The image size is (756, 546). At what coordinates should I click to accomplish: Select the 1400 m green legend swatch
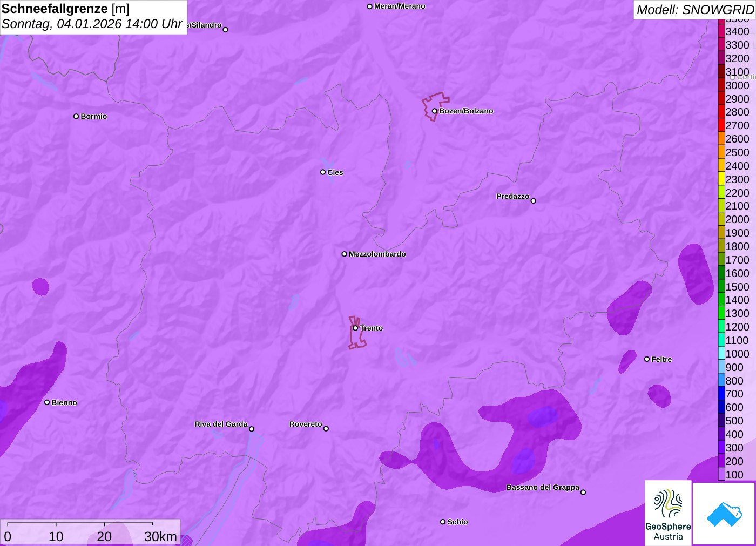pos(721,300)
